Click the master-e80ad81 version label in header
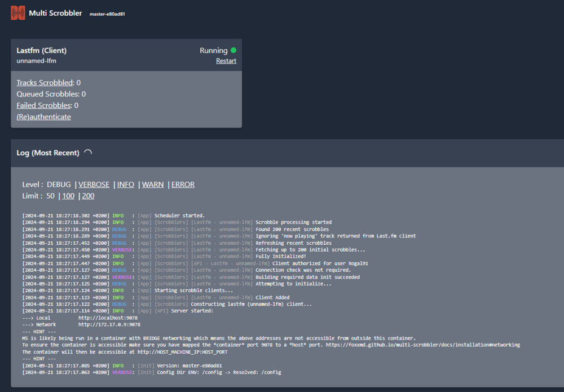Image resolution: width=564 pixels, height=392 pixels. 107,14
